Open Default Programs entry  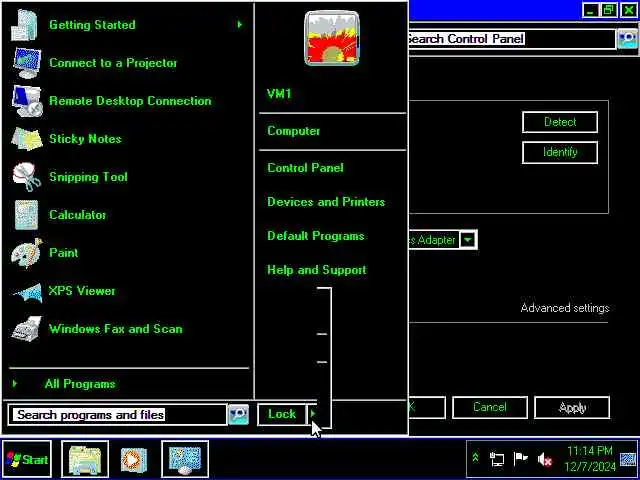[x=316, y=236]
